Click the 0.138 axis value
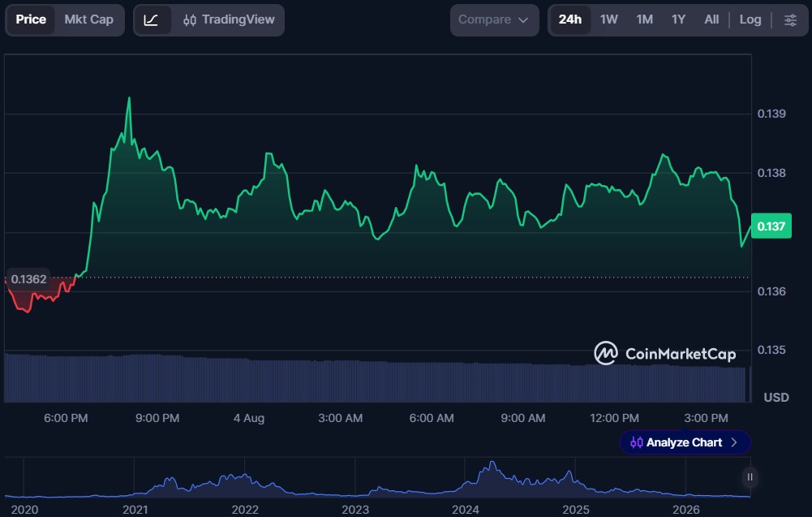 (771, 173)
